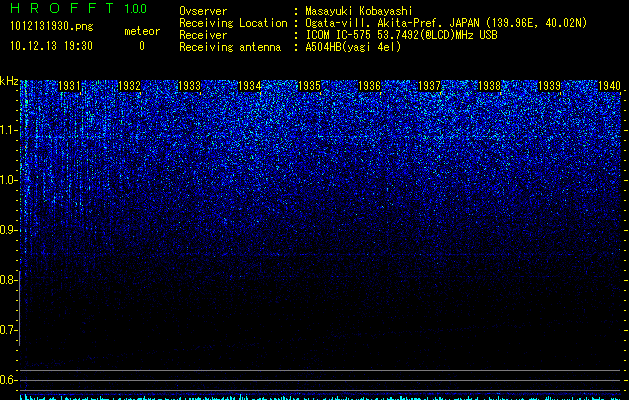Click time marker 1935
This screenshot has height=400, width=629.
[309, 85]
